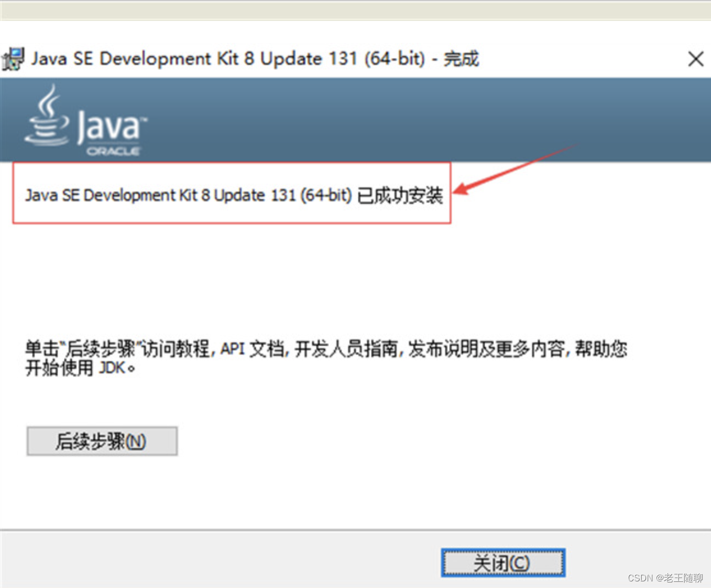This screenshot has height=588, width=711.
Task: Click the text '单击"后续步骤"访问教程'
Action: tap(117, 349)
